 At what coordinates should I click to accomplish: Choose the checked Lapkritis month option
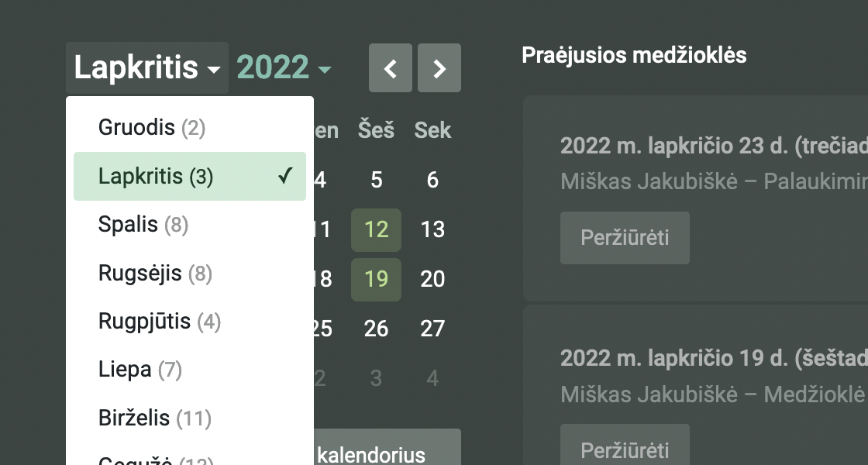pos(189,177)
